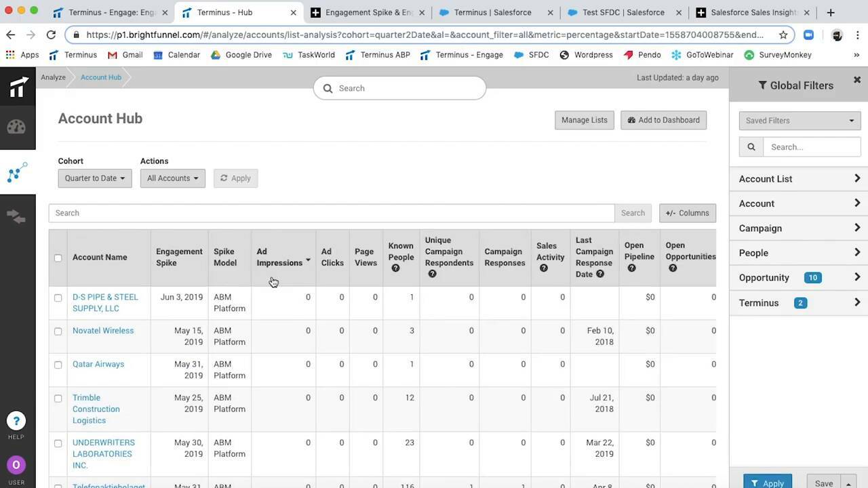Open the Help question mark icon

[x=16, y=420]
